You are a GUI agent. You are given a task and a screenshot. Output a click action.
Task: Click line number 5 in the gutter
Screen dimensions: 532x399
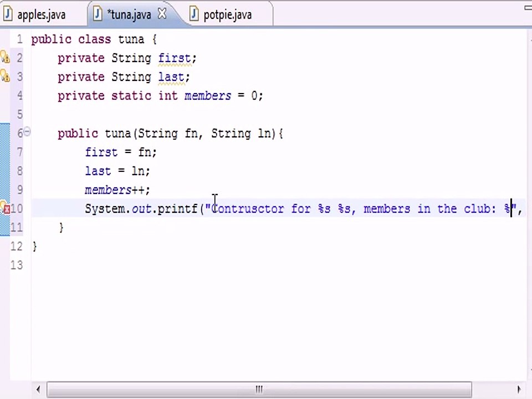point(20,114)
